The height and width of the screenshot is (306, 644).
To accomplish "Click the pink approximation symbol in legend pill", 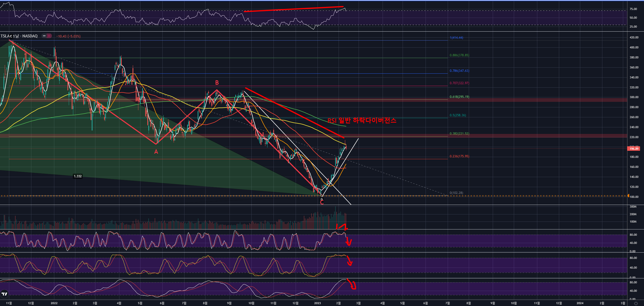I will (49, 36).
